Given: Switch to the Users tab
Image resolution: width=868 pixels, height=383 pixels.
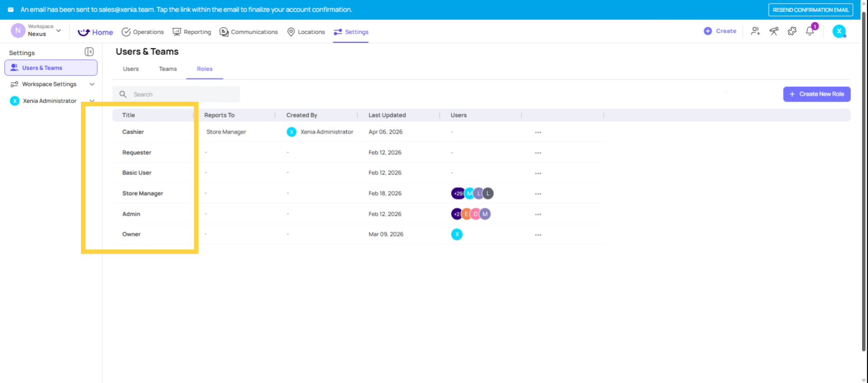Looking at the screenshot, I should (x=131, y=69).
